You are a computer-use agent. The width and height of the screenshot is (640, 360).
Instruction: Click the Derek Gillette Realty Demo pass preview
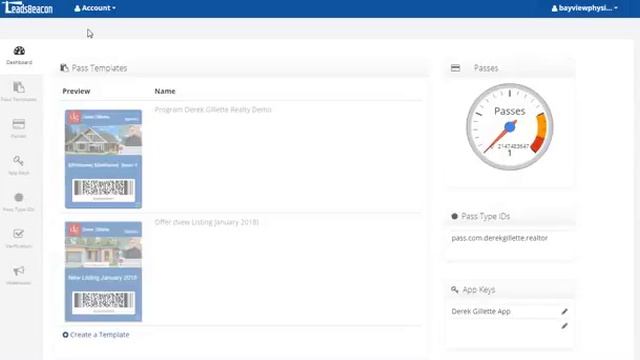point(103,159)
